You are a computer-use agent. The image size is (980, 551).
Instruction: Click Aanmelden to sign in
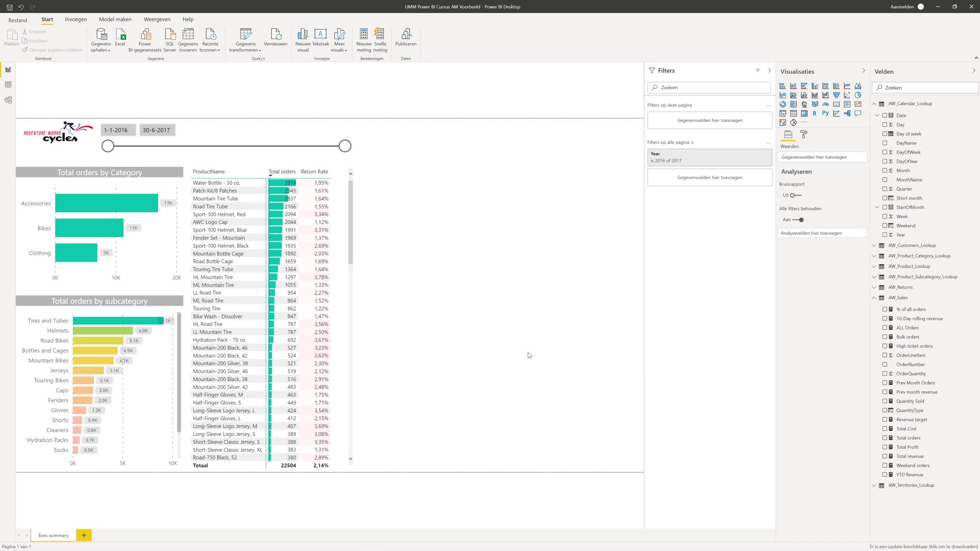coord(903,7)
